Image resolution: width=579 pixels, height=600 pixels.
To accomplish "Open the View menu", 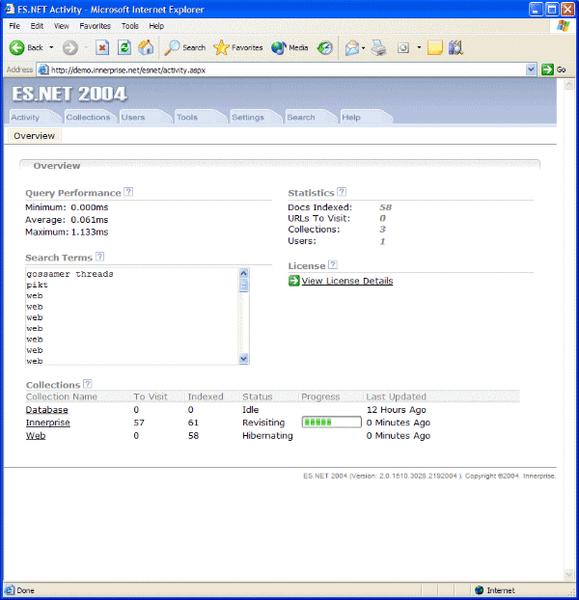I will tap(61, 26).
